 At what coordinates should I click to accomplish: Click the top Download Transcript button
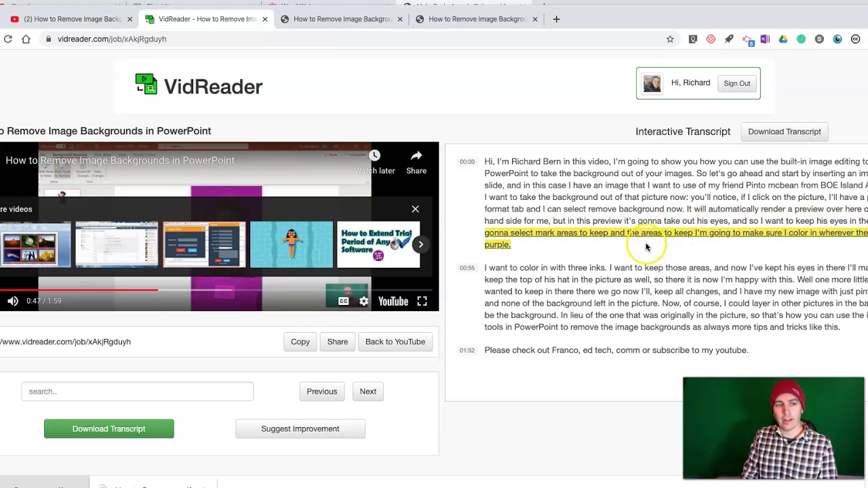pyautogui.click(x=784, y=131)
